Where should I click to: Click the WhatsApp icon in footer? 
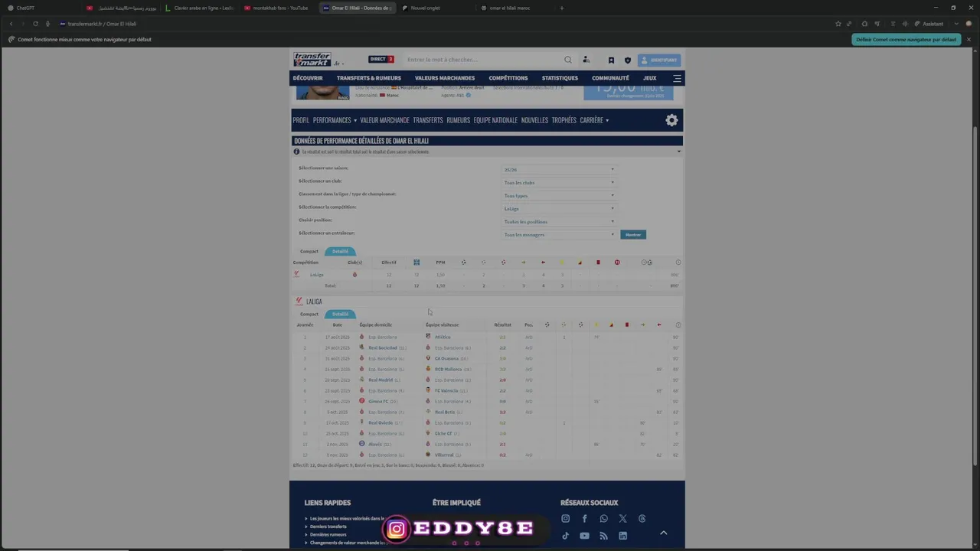tap(604, 519)
